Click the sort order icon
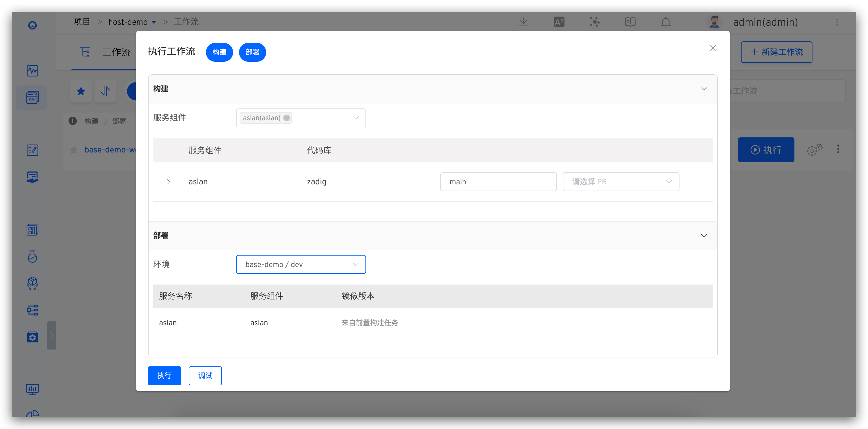Screen dimensions: 868x429 point(105,91)
